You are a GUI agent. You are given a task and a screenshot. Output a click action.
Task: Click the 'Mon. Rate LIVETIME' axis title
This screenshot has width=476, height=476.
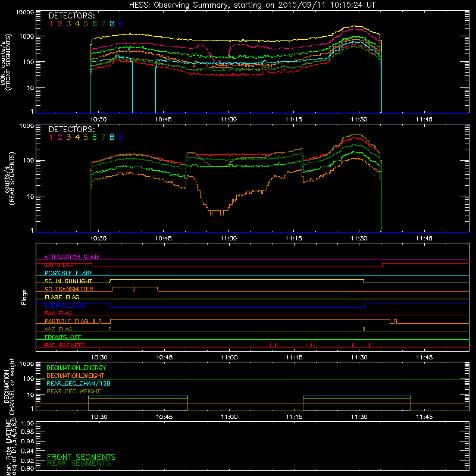point(9,447)
